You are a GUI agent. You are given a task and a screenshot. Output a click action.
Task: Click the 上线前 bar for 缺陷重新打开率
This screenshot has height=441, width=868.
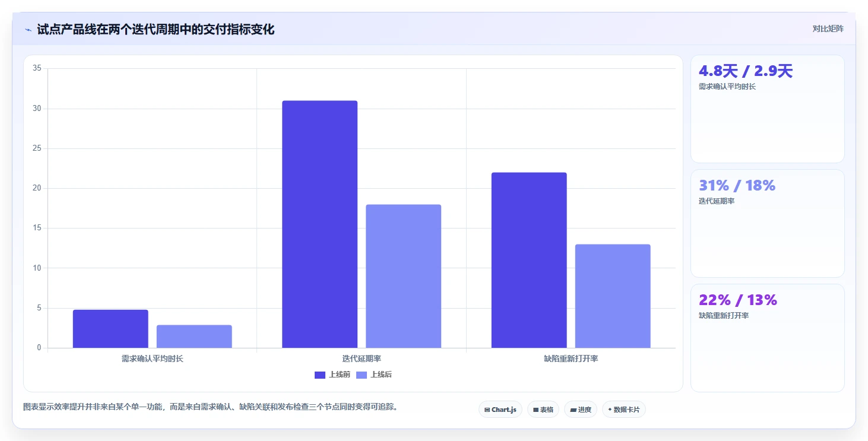529,260
